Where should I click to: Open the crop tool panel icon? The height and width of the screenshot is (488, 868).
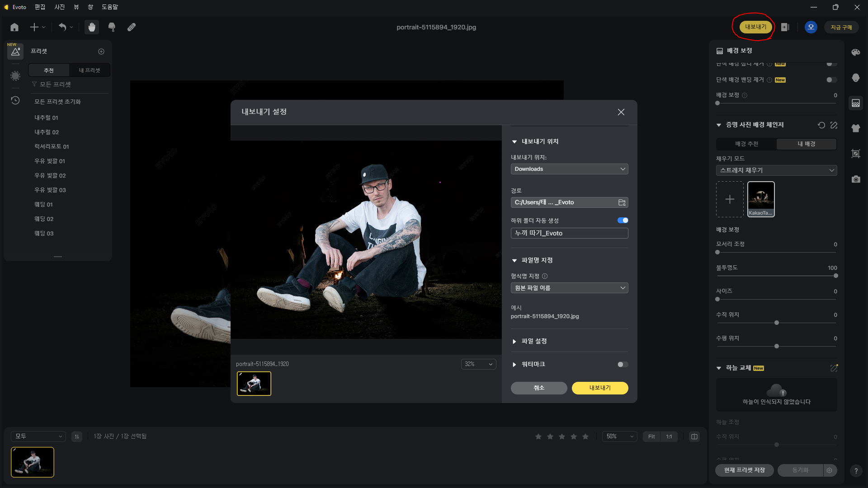tap(855, 154)
